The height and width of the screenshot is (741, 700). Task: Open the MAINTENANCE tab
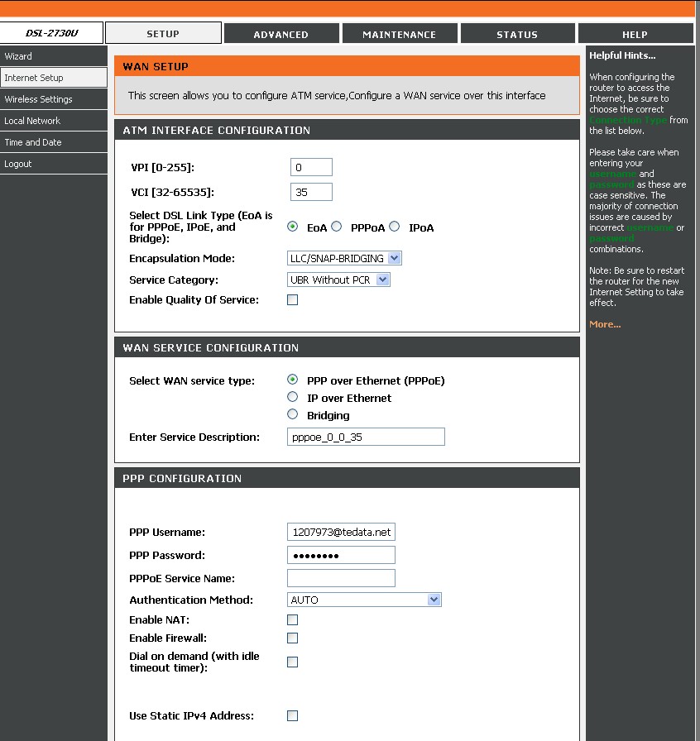coord(399,34)
